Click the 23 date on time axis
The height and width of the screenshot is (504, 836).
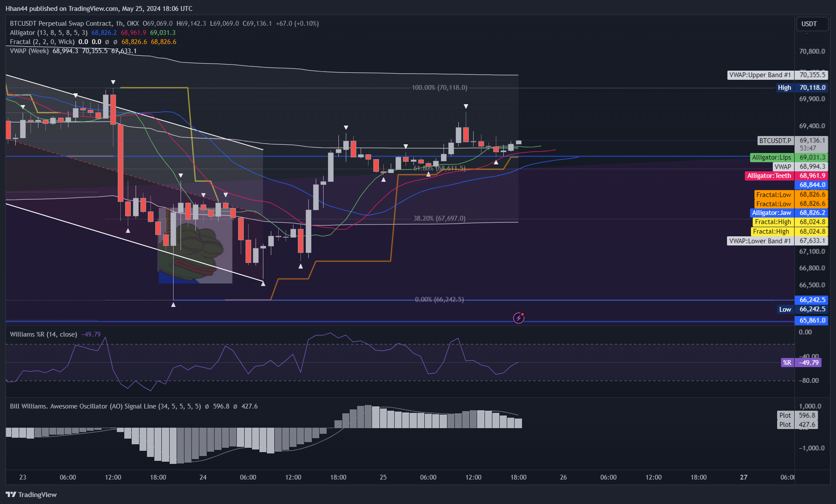coord(23,477)
